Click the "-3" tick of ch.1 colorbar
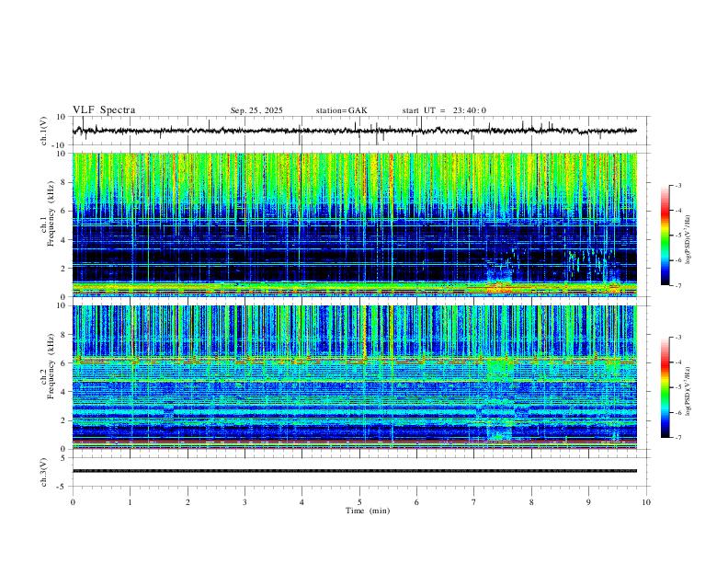 click(678, 185)
